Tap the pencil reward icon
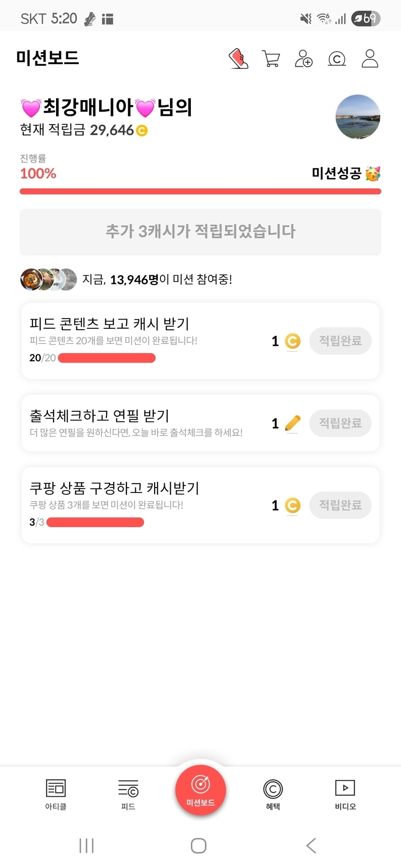 coord(293,423)
